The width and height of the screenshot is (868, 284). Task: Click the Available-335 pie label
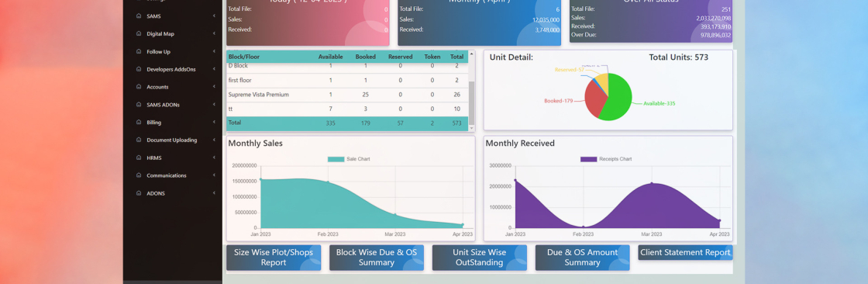(x=660, y=104)
